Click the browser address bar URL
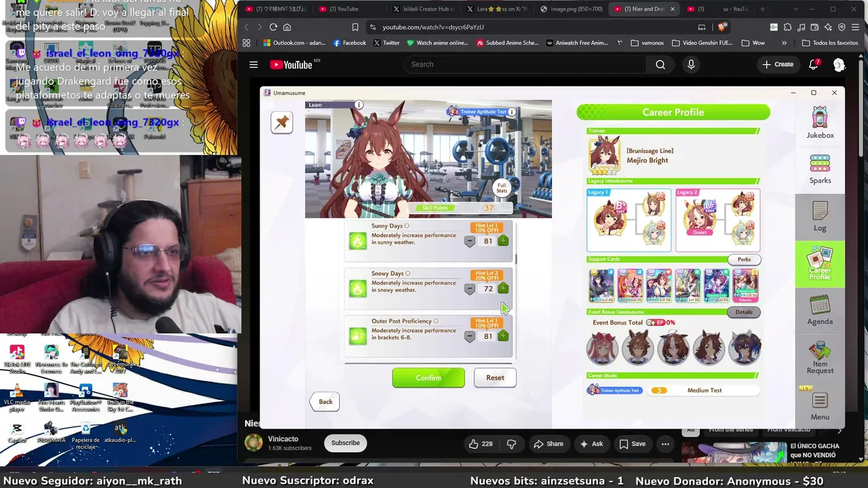The height and width of the screenshot is (488, 868). click(x=433, y=27)
